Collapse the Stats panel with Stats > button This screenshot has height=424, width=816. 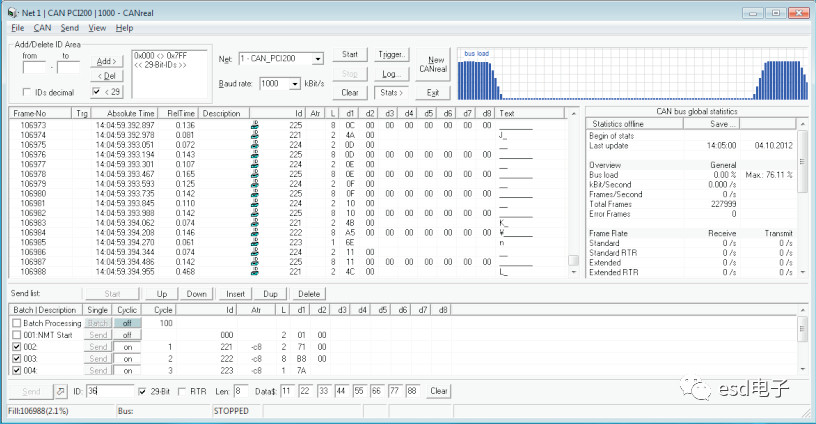click(x=391, y=92)
